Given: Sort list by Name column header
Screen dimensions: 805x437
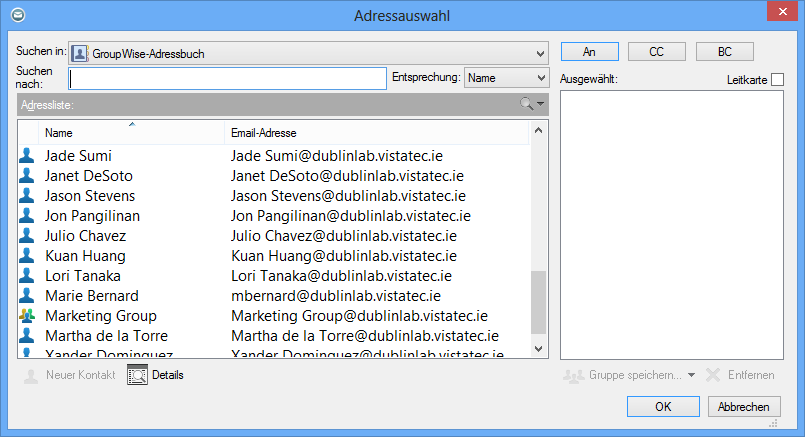Looking at the screenshot, I should [131, 133].
